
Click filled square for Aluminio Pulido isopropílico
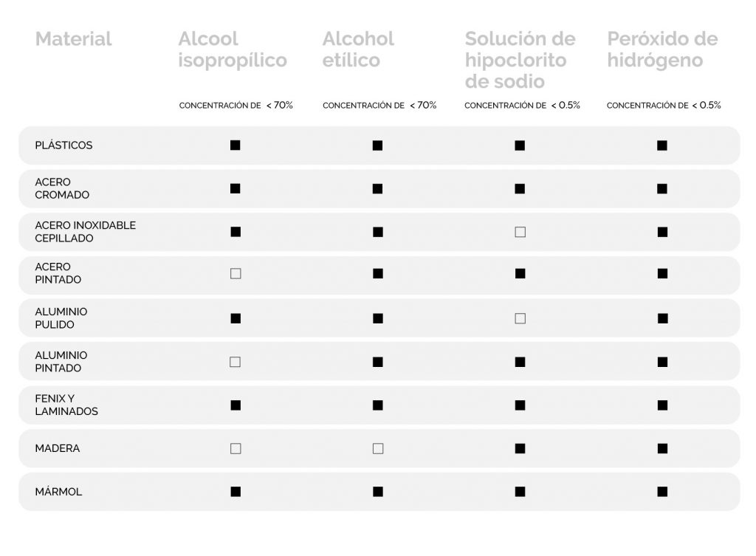point(236,318)
